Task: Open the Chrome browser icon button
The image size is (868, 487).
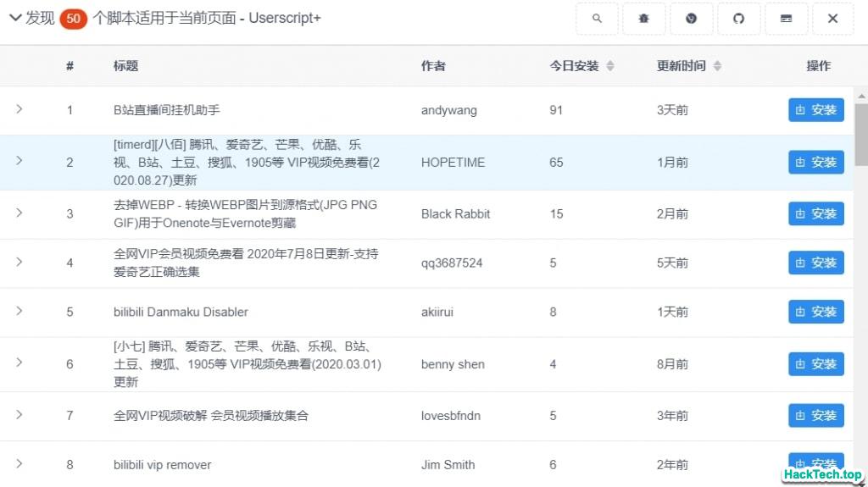Action: [692, 19]
